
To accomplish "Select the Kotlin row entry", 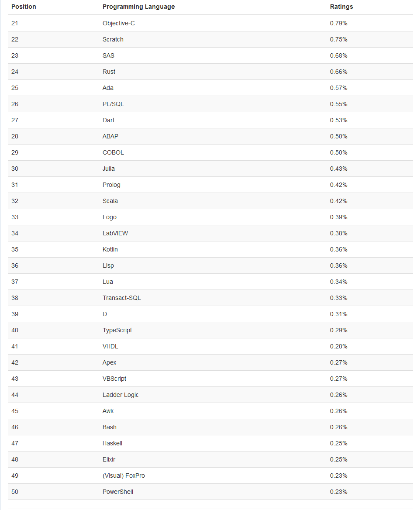I will point(110,249).
